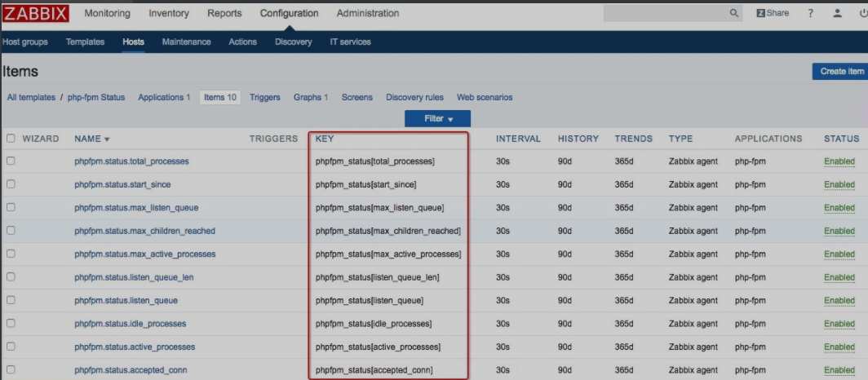868x380 pixels.
Task: Open the Monitoring menu
Action: (108, 13)
